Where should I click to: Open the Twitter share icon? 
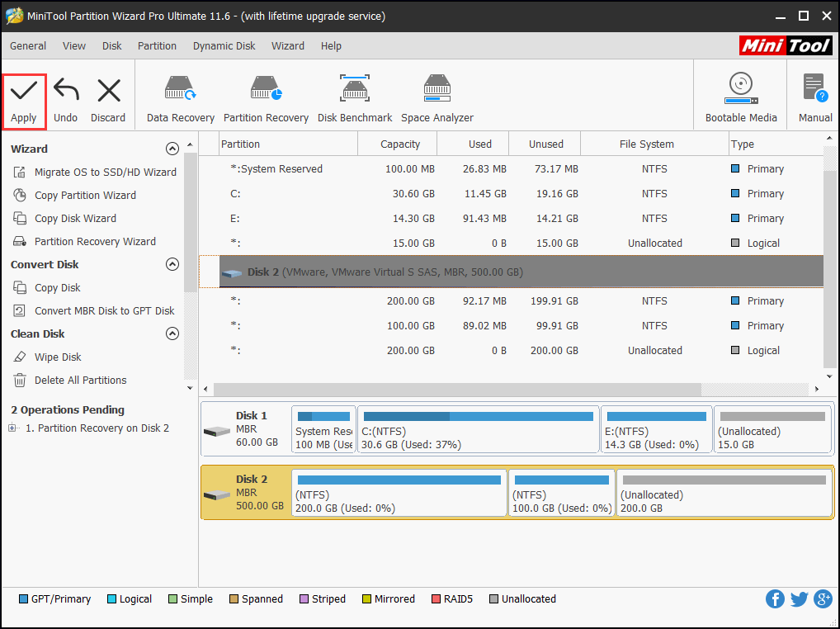(799, 598)
